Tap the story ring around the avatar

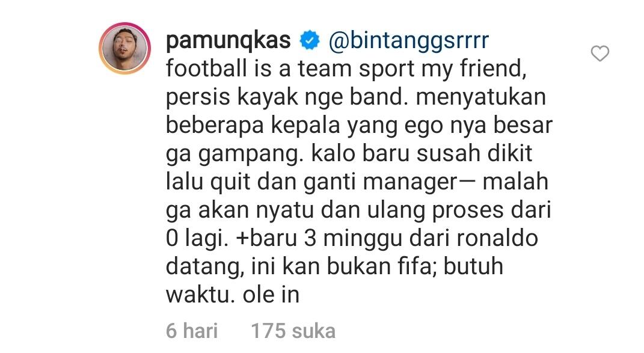[x=125, y=48]
